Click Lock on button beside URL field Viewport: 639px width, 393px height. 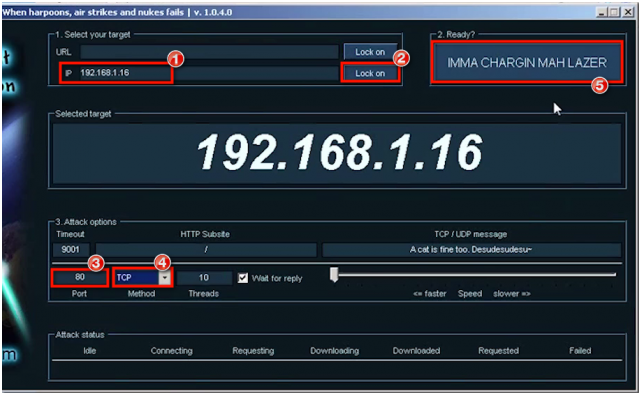tap(370, 52)
